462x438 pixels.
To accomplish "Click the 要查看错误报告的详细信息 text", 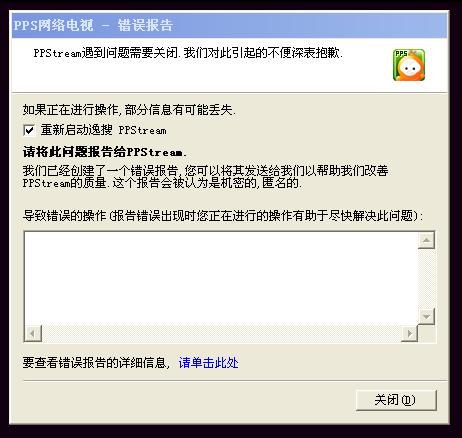I will click(x=96, y=363).
